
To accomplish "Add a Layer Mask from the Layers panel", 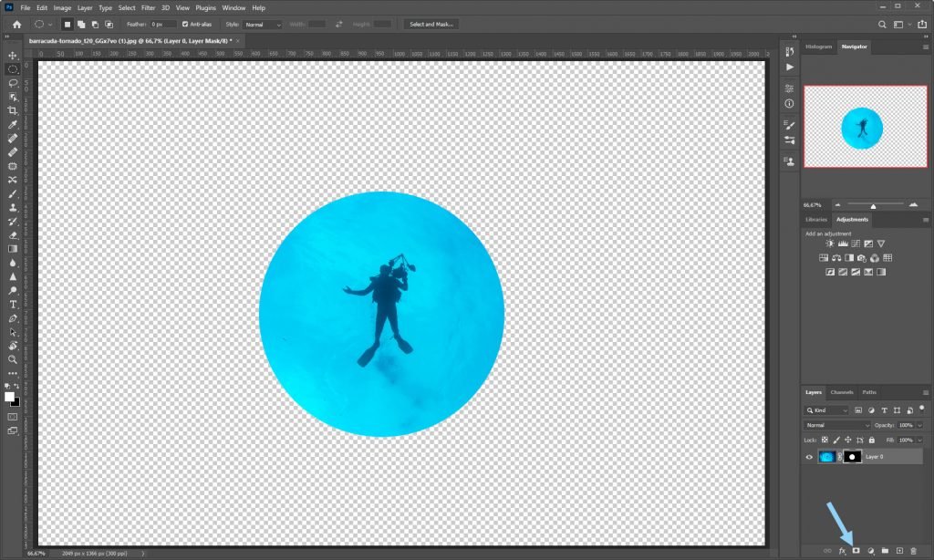I will click(856, 550).
